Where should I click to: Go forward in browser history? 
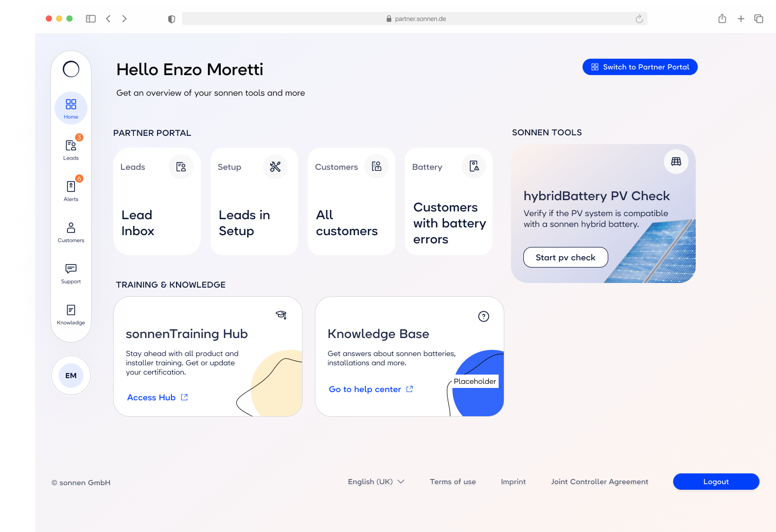(x=125, y=19)
